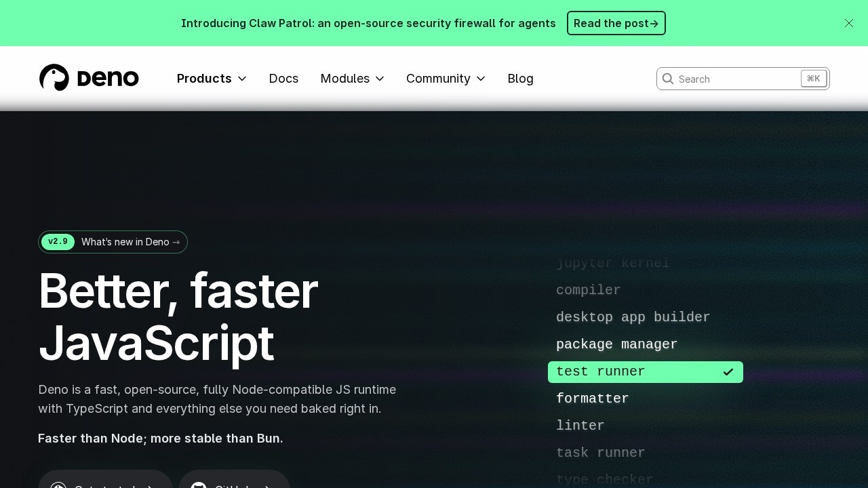This screenshot has height=488, width=868.
Task: Click the search magnifier icon
Action: click(668, 79)
